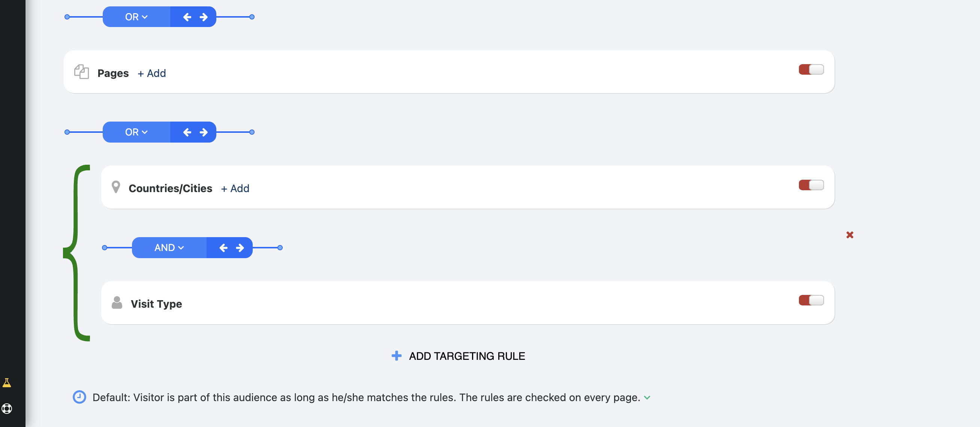Click the Countries/Cities location pin icon
Image resolution: width=980 pixels, height=427 pixels.
[116, 187]
